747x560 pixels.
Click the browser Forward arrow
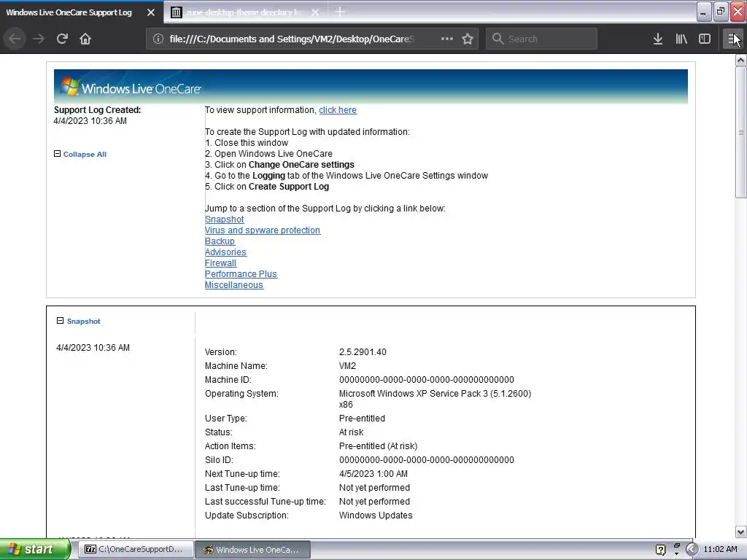coord(39,39)
